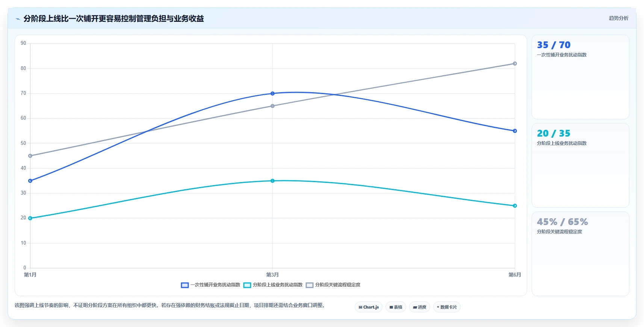Select the Chart.js tag

coord(369,307)
